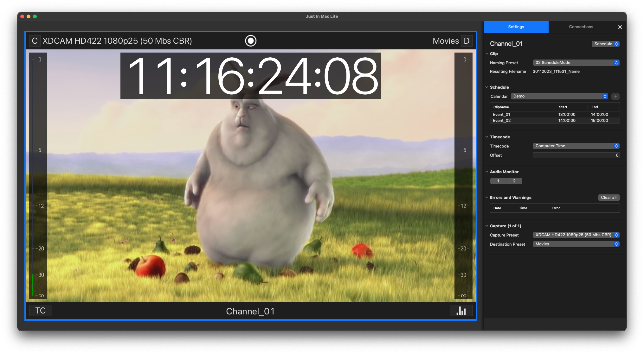Toggle audio monitor channel 1
Viewport: 644px width, 354px height.
498,181
